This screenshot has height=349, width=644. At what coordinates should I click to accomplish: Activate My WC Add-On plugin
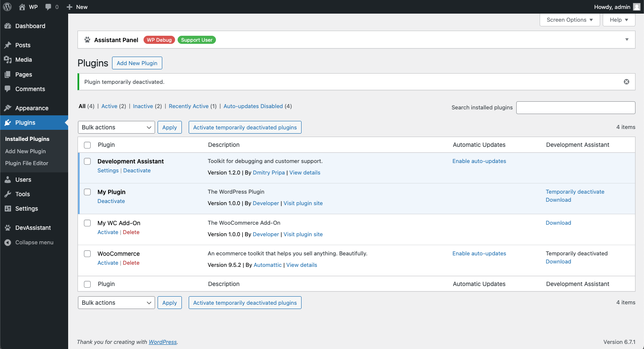click(x=108, y=232)
